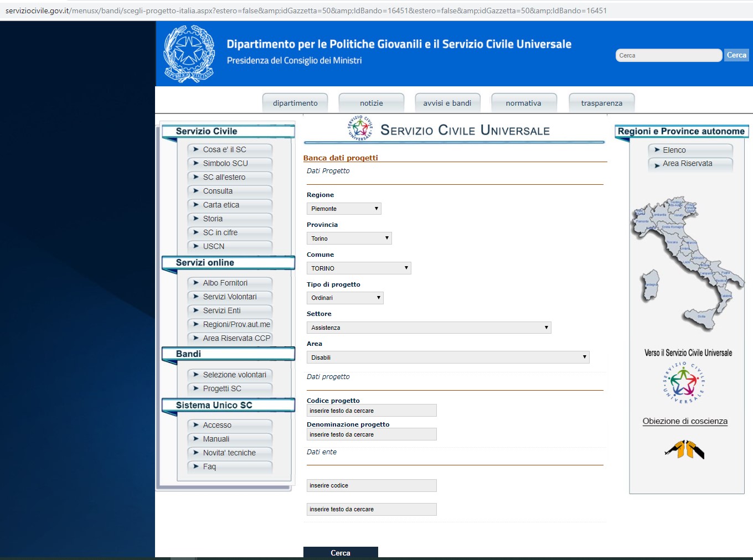
Task: Click the arrow icon beside Albo Fornitori
Action: 196,283
